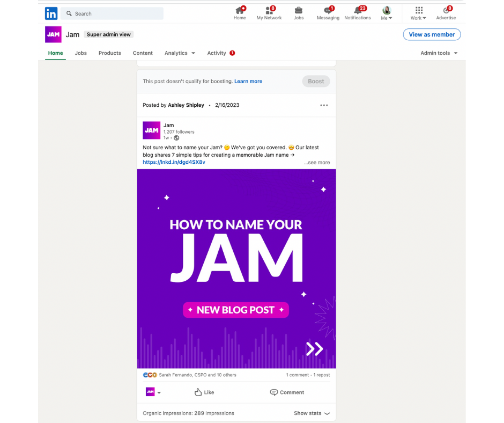Click the Jam avatar on the post
This screenshot has width=504, height=423.
click(x=151, y=130)
